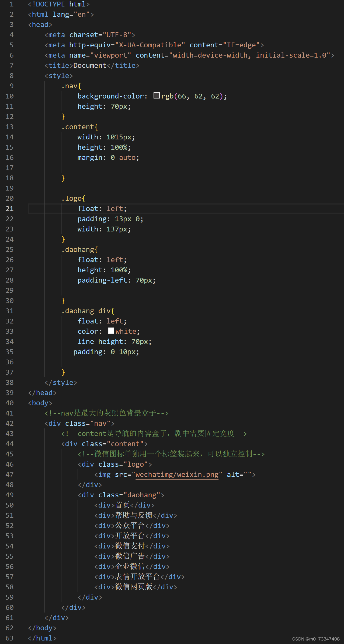Click the 'Document' title text

(x=90, y=66)
